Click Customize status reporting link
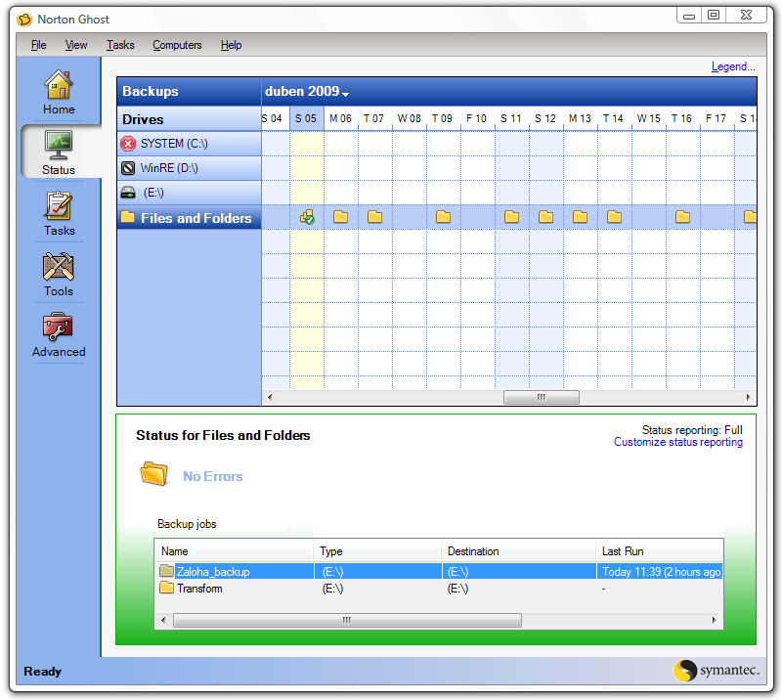The image size is (782, 700). (x=678, y=442)
